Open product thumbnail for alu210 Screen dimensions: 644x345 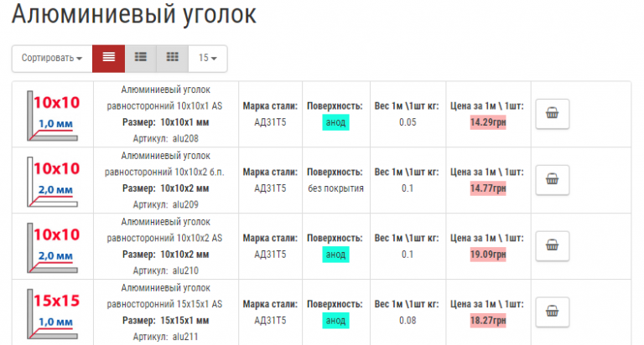pyautogui.click(x=54, y=246)
